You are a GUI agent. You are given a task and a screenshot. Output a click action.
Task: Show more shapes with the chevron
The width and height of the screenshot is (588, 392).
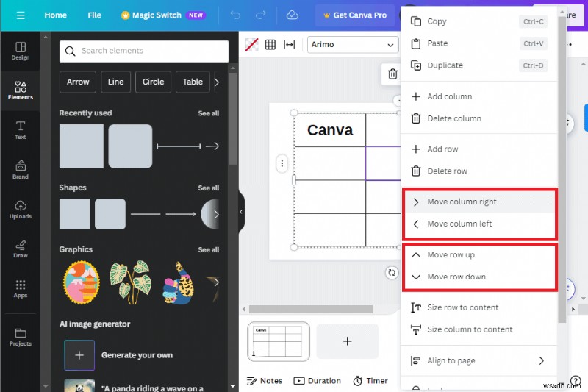pyautogui.click(x=216, y=214)
